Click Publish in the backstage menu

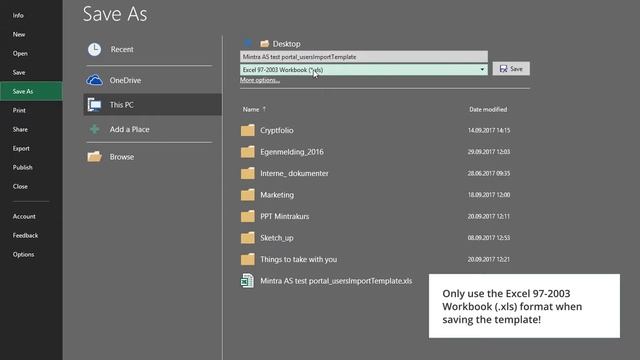22,167
